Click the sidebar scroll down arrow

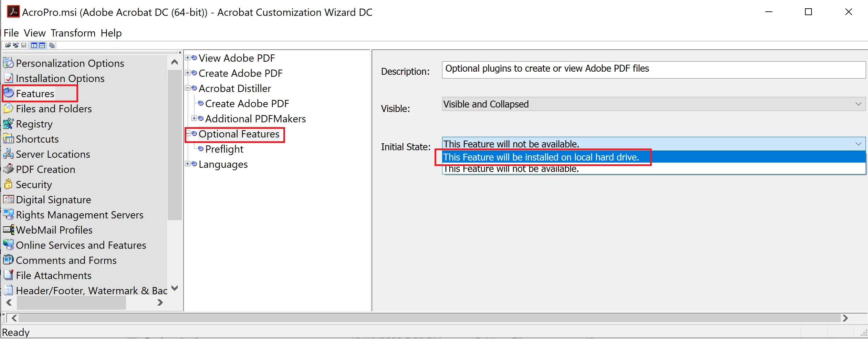pos(175,288)
